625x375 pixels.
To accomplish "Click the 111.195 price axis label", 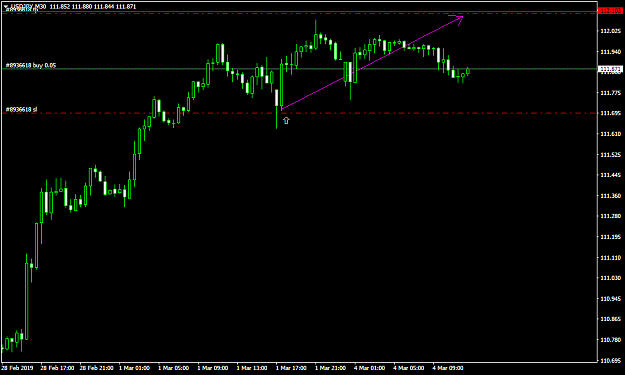I will [610, 237].
